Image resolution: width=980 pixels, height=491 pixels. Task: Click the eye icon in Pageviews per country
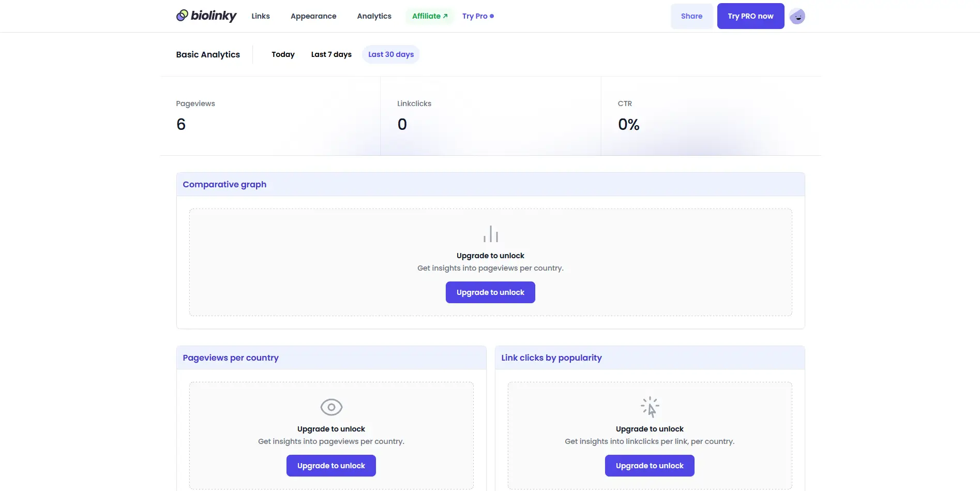[331, 407]
